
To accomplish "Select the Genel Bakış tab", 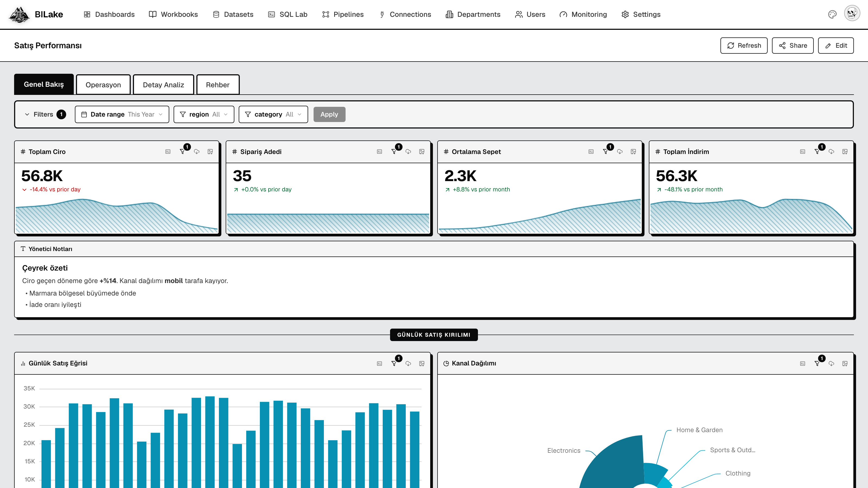I will [x=44, y=84].
